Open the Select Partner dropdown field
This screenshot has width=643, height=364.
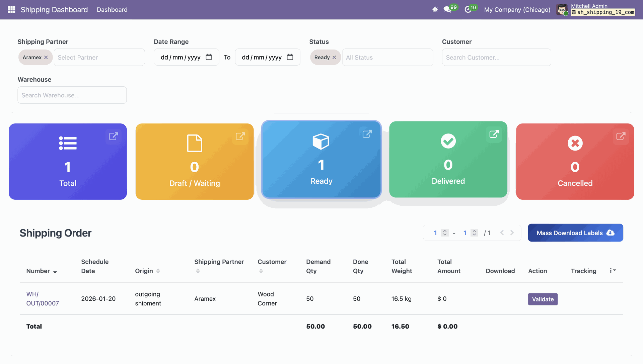(99, 58)
